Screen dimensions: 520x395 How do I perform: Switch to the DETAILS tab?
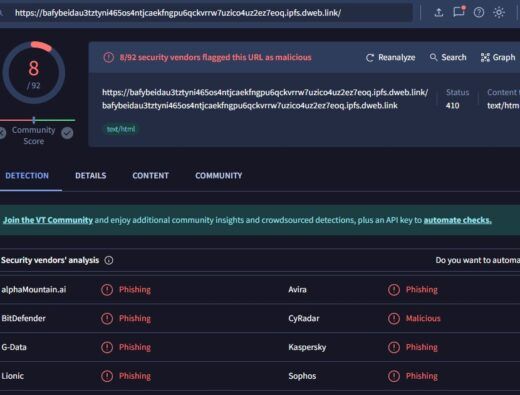tap(91, 176)
